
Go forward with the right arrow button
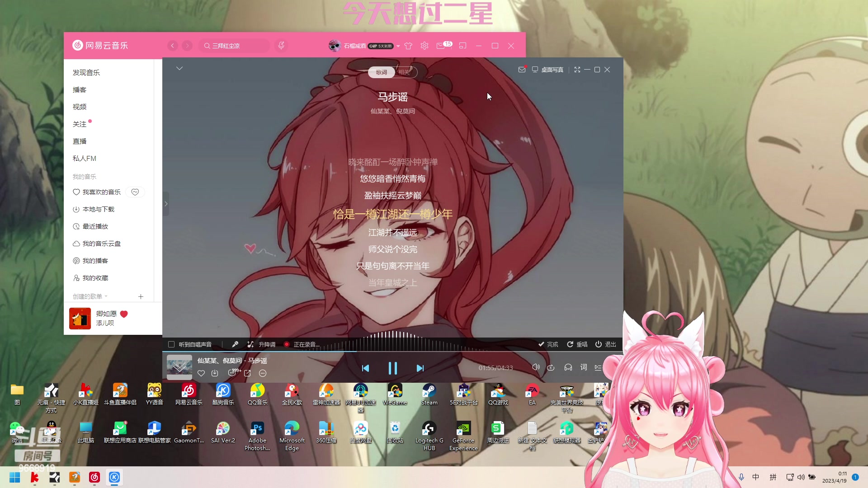(x=187, y=46)
